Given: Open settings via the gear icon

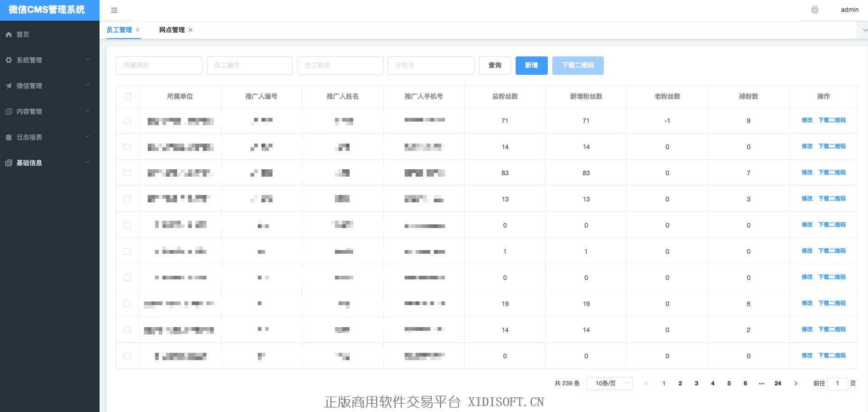Looking at the screenshot, I should pyautogui.click(x=815, y=10).
